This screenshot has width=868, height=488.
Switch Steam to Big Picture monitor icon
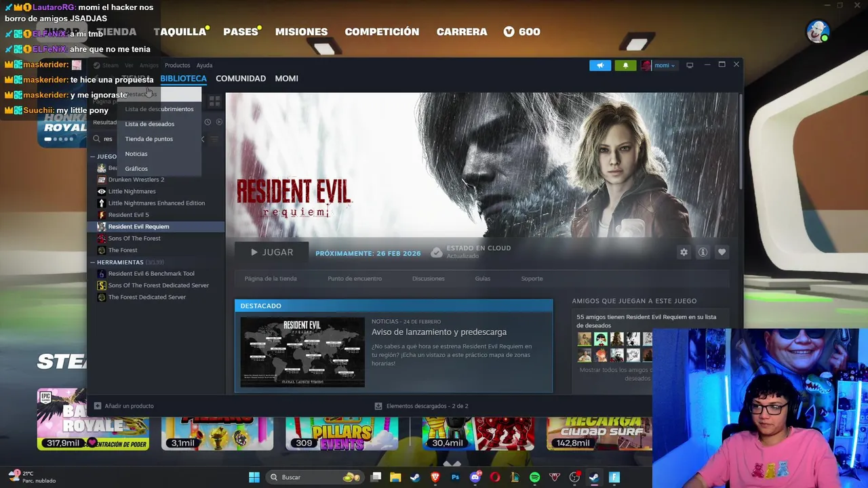tap(690, 65)
